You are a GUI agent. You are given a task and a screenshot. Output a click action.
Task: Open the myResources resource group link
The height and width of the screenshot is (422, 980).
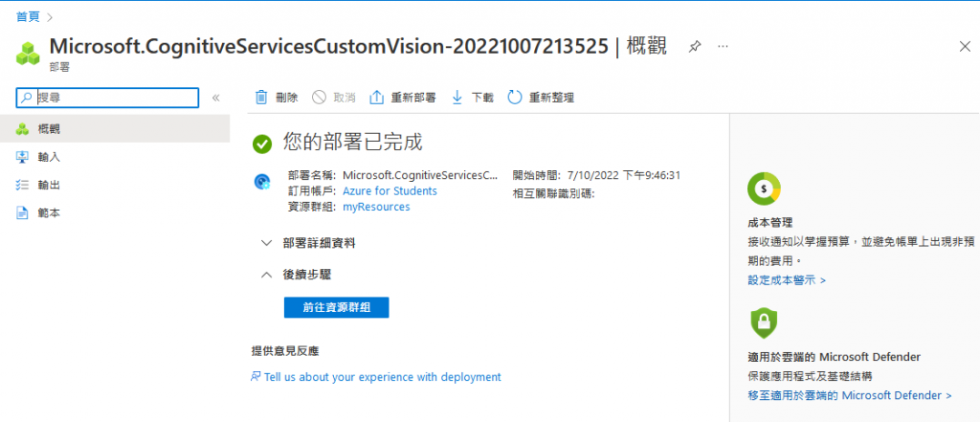tap(376, 207)
